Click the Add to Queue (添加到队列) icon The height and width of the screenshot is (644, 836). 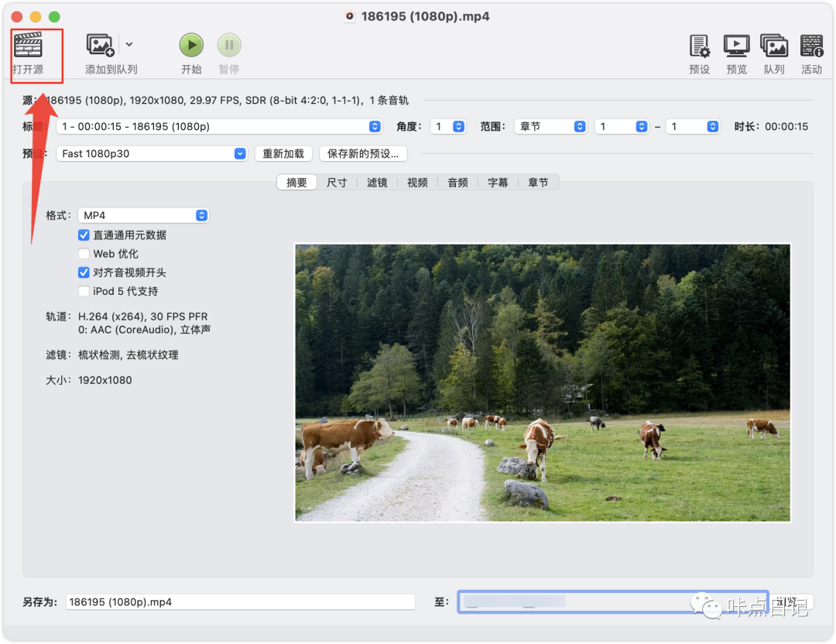(101, 45)
